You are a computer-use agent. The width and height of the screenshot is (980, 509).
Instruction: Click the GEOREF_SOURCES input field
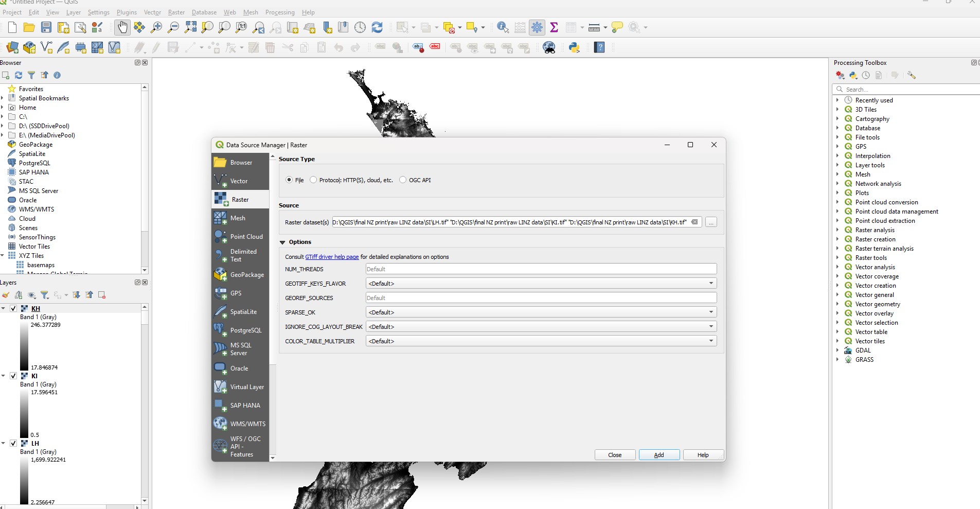coord(541,298)
